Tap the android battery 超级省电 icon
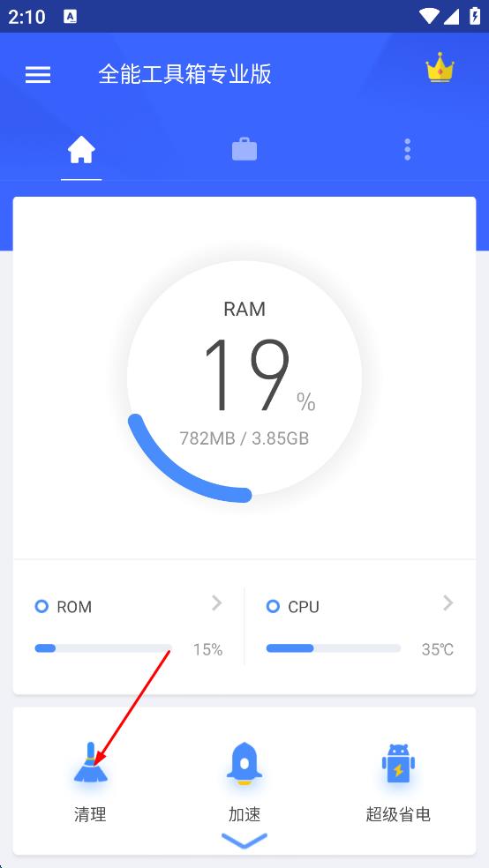Image resolution: width=489 pixels, height=868 pixels. (x=397, y=764)
